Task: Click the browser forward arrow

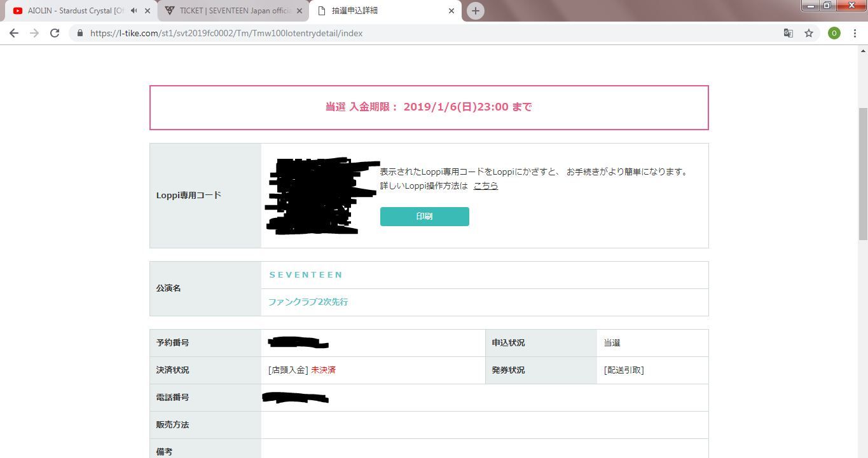Action: 34,33
